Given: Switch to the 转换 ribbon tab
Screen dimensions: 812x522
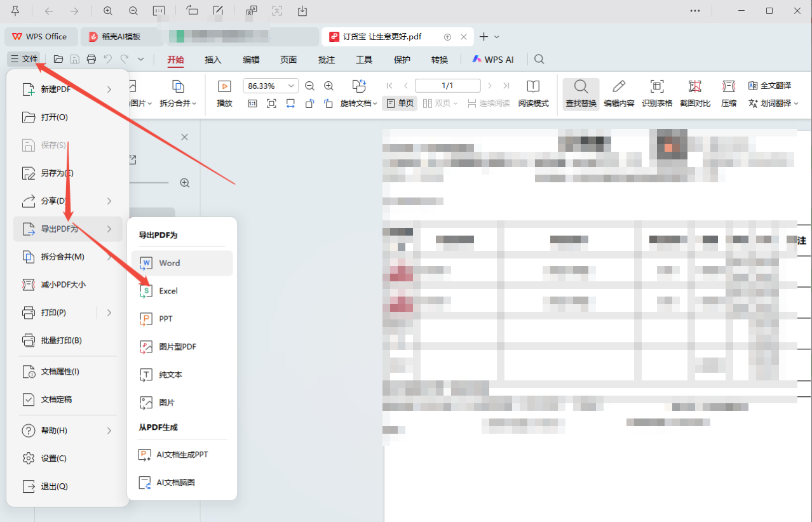Looking at the screenshot, I should click(x=440, y=60).
